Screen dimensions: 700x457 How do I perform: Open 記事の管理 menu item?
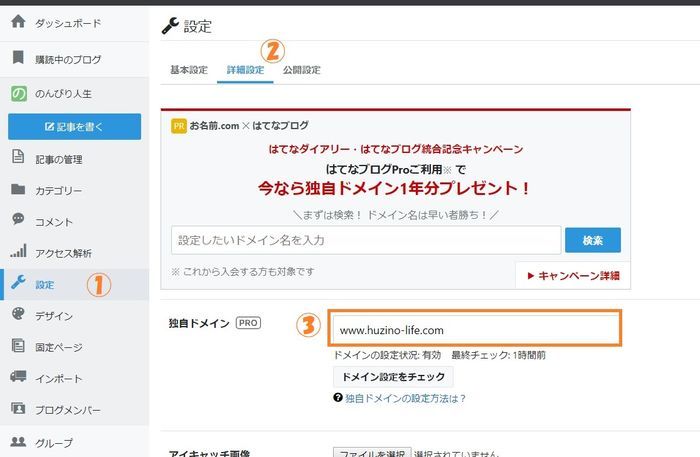(59, 159)
